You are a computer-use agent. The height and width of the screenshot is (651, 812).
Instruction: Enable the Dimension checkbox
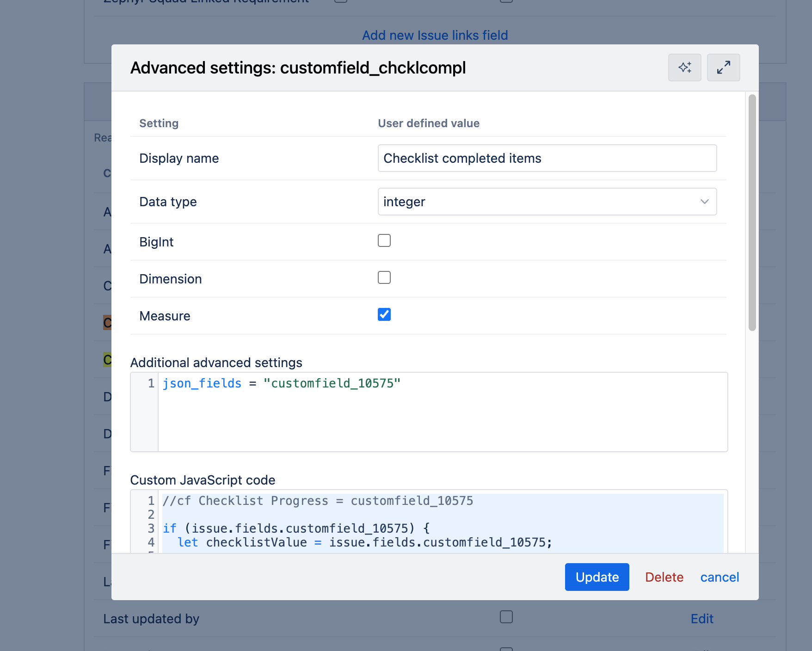click(x=384, y=277)
